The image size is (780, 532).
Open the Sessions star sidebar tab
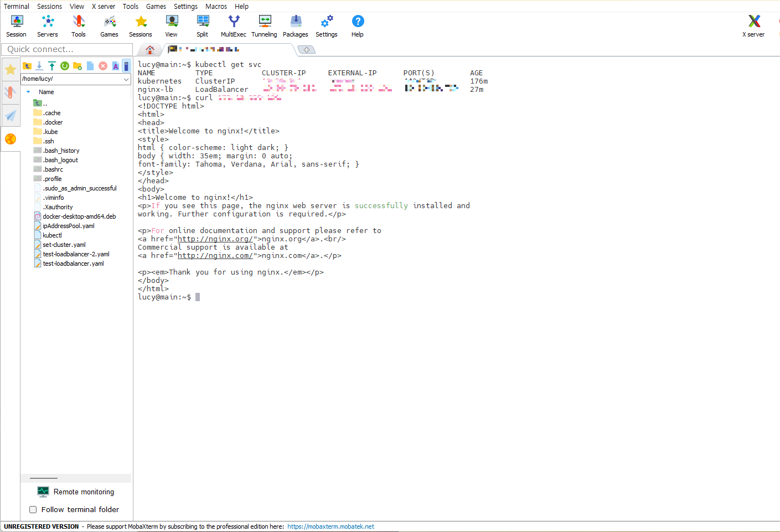click(x=11, y=69)
